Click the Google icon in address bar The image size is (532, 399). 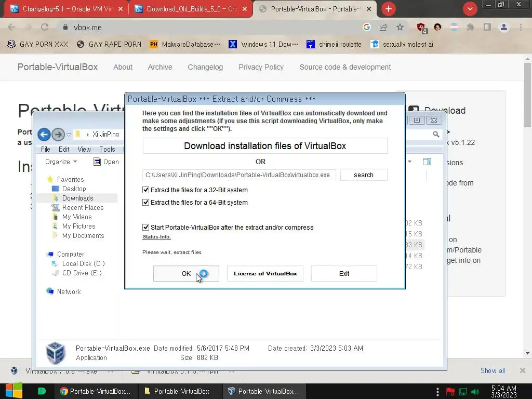point(366,27)
